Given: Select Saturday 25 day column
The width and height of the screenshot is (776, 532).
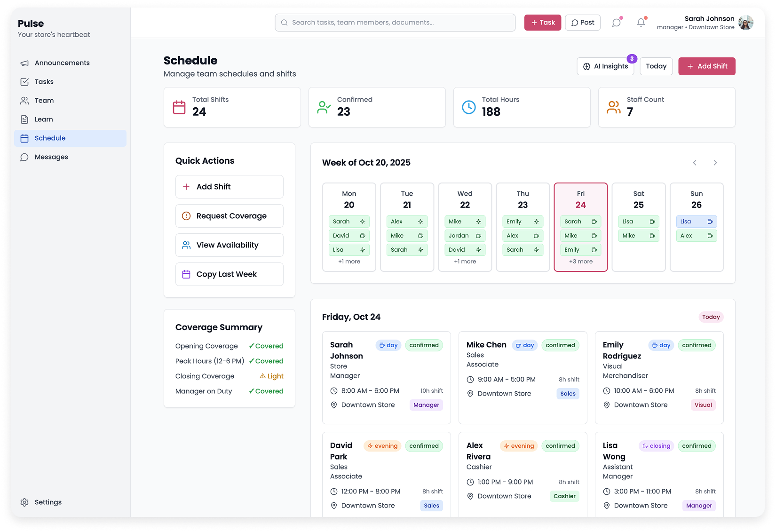Looking at the screenshot, I should point(638,199).
